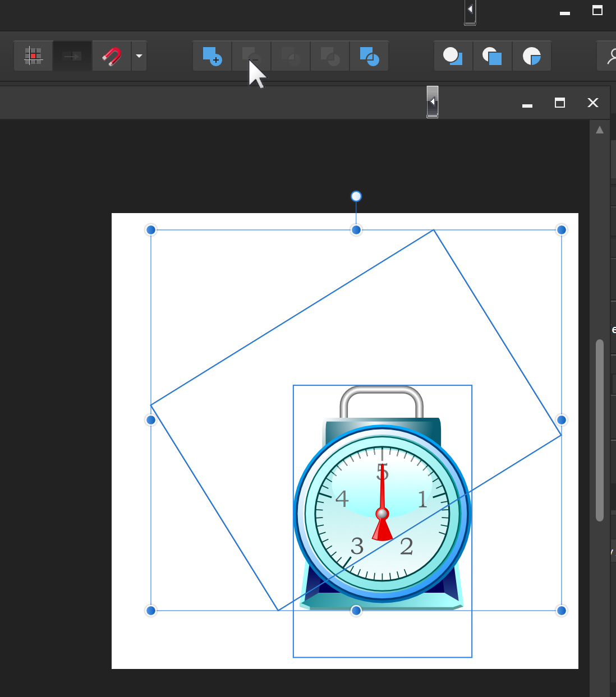
Task: Enable Insert Inside the selection
Action: pos(532,56)
